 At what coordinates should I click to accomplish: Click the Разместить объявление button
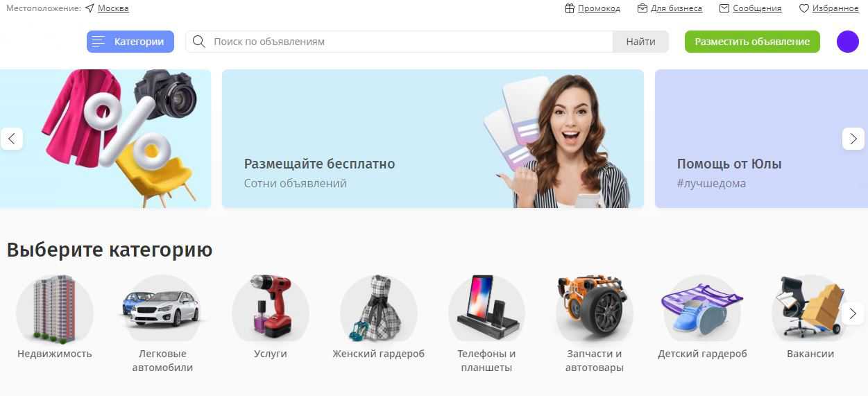click(752, 42)
